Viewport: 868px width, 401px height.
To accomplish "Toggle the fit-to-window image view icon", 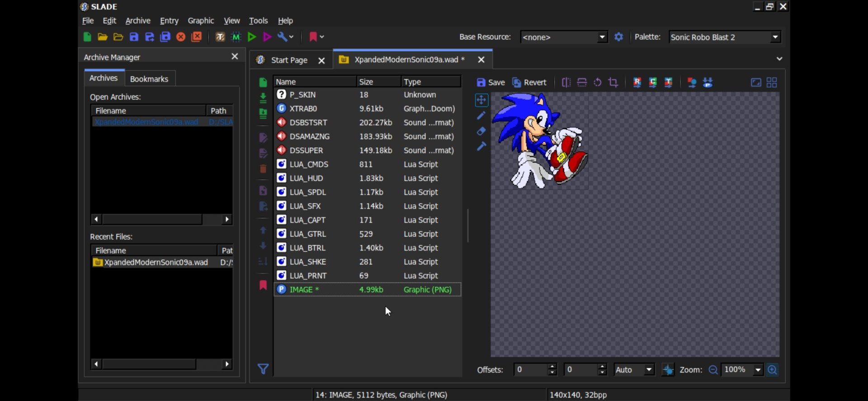I will (x=756, y=82).
